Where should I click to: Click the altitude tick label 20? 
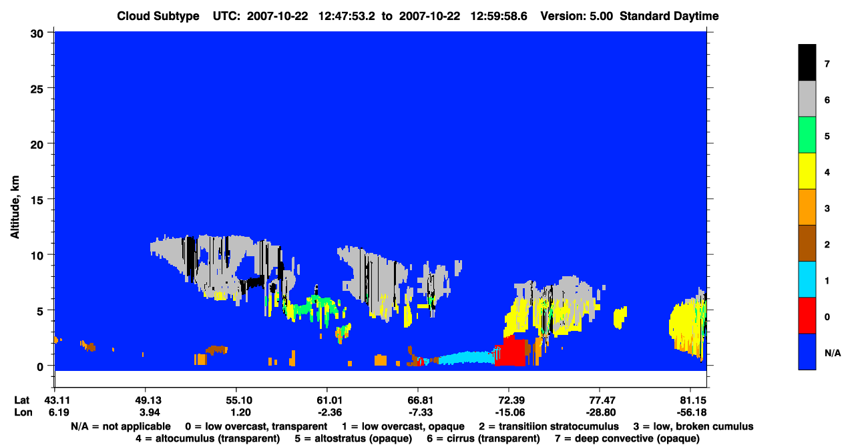(x=39, y=143)
